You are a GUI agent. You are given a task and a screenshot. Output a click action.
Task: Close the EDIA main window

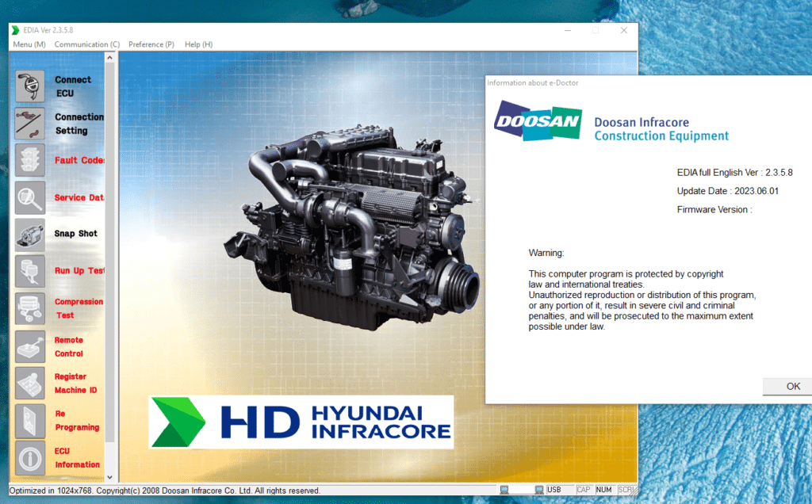[624, 31]
